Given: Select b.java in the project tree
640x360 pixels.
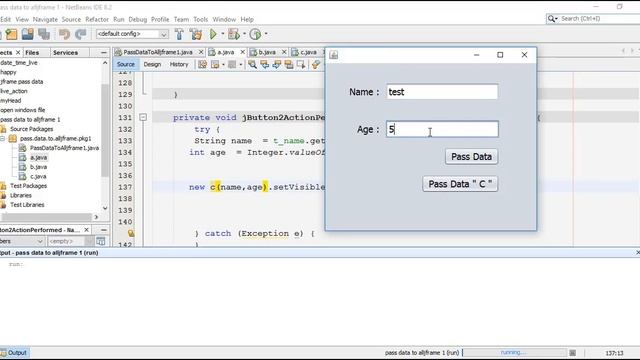Looking at the screenshot, I should point(38,167).
